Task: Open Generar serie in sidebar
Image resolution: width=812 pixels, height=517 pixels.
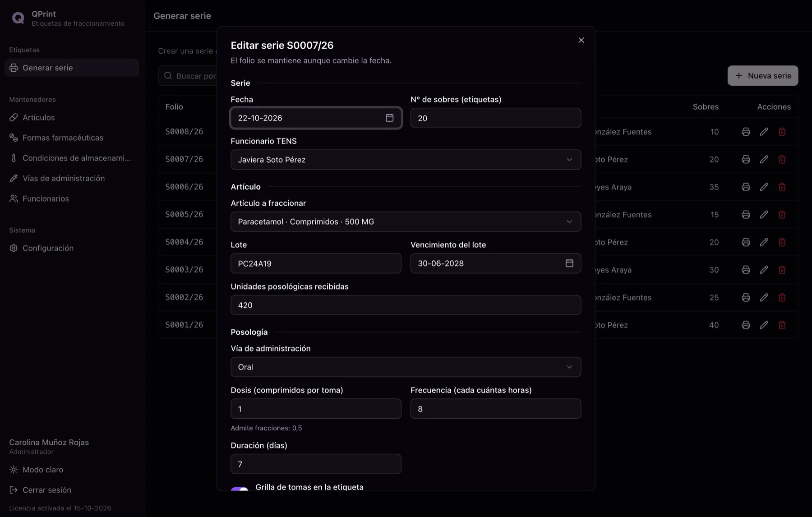Action: tap(72, 68)
